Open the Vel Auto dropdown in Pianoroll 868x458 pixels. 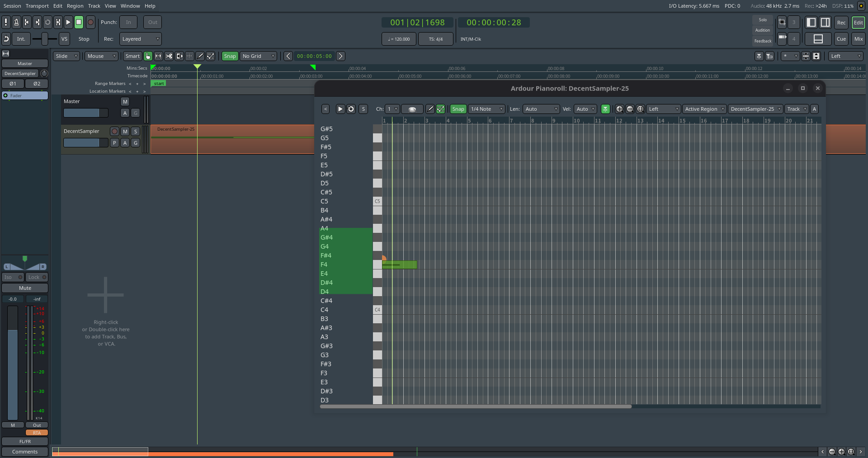(585, 109)
